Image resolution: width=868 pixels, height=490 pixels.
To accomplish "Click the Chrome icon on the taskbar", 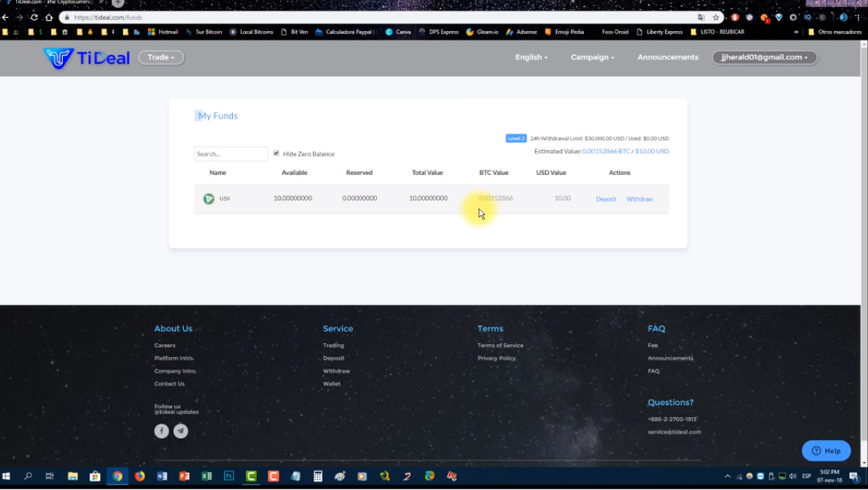I will tap(117, 476).
